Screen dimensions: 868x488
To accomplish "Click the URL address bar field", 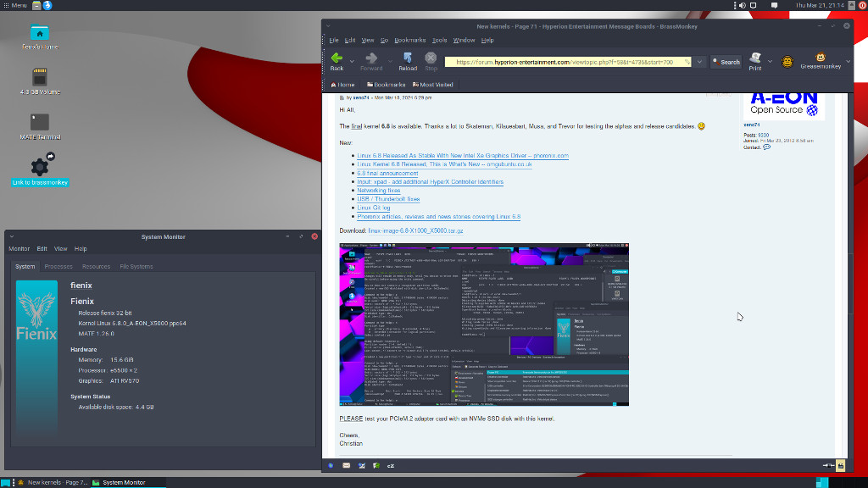I will pos(568,62).
